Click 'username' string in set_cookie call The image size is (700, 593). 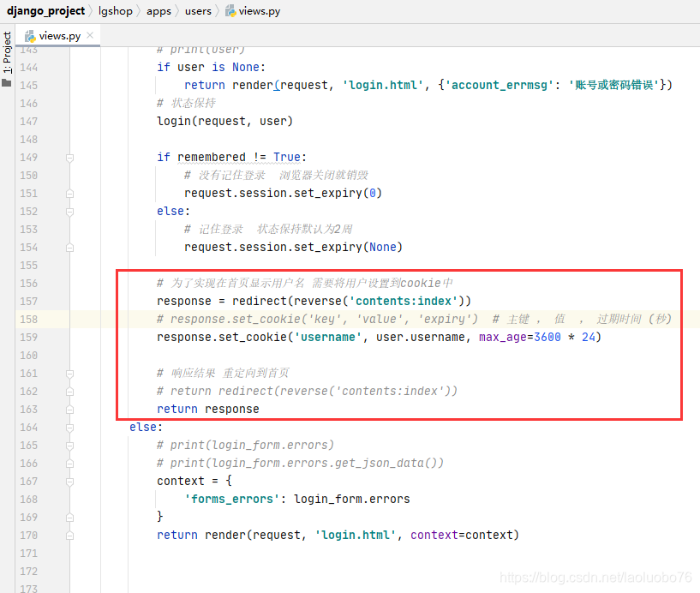tap(327, 338)
